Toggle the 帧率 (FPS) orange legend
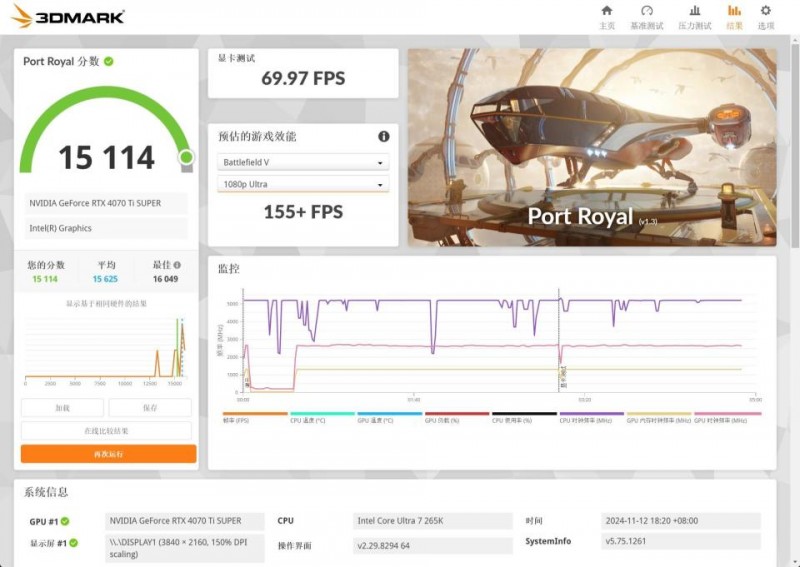This screenshot has width=800, height=567. point(255,417)
